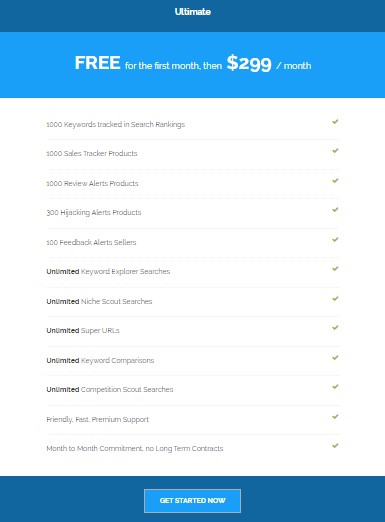Screen dimensions: 385x522
Task: Select the Ultimate plan header
Action: [x=193, y=12]
